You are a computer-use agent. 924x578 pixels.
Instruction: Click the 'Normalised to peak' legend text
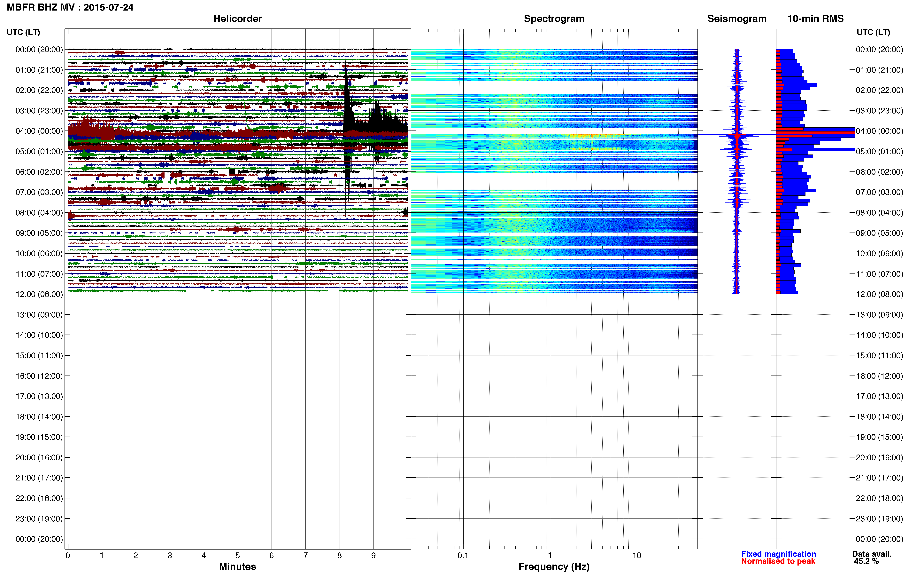tap(778, 561)
